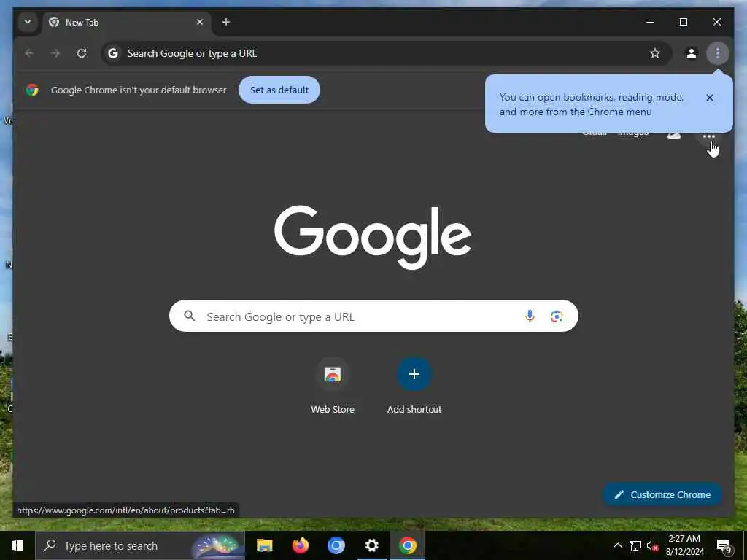The image size is (747, 560).
Task: Launch Firefox from the taskbar
Action: pyautogui.click(x=300, y=545)
